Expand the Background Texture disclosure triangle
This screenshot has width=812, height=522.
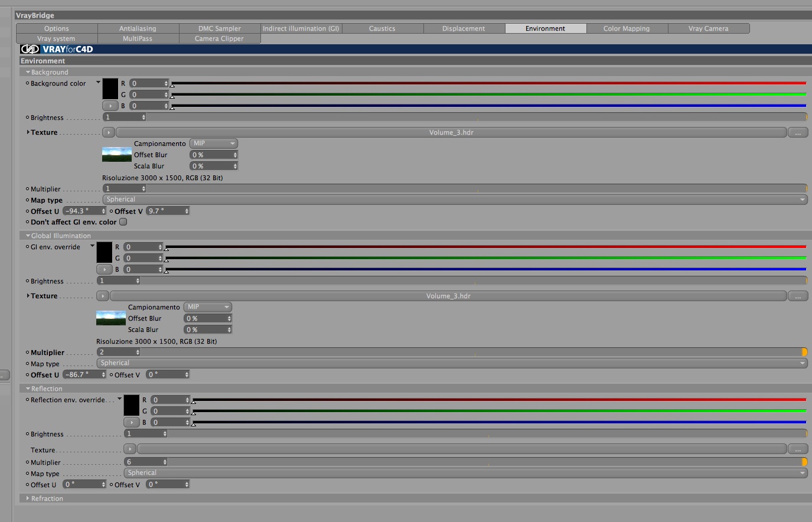[28, 132]
